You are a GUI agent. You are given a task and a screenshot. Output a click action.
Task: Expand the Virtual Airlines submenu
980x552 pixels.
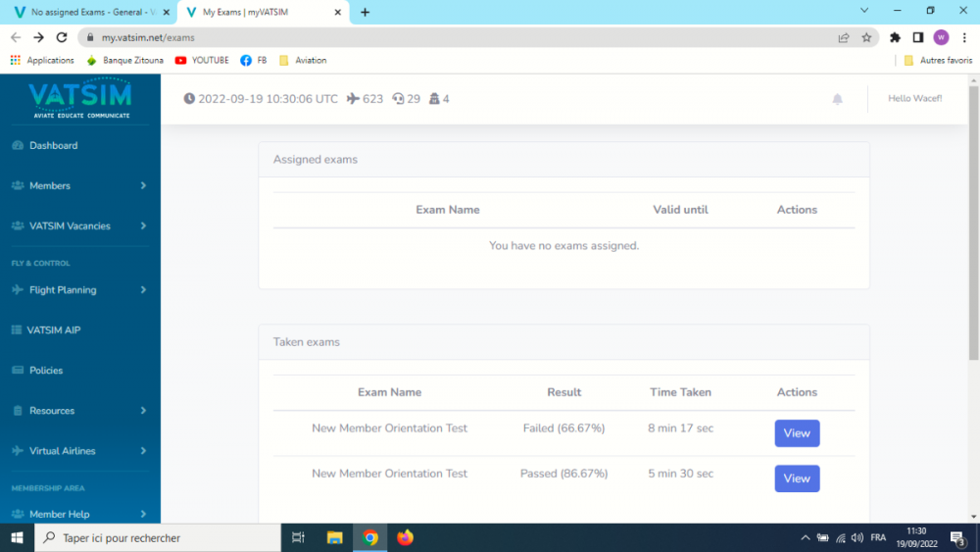click(143, 451)
